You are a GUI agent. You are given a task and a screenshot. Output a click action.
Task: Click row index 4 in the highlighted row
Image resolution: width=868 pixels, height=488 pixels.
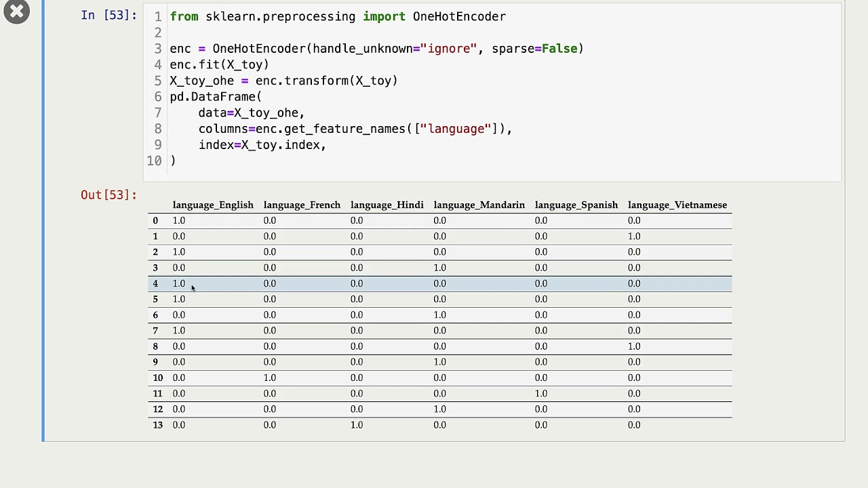(155, 283)
